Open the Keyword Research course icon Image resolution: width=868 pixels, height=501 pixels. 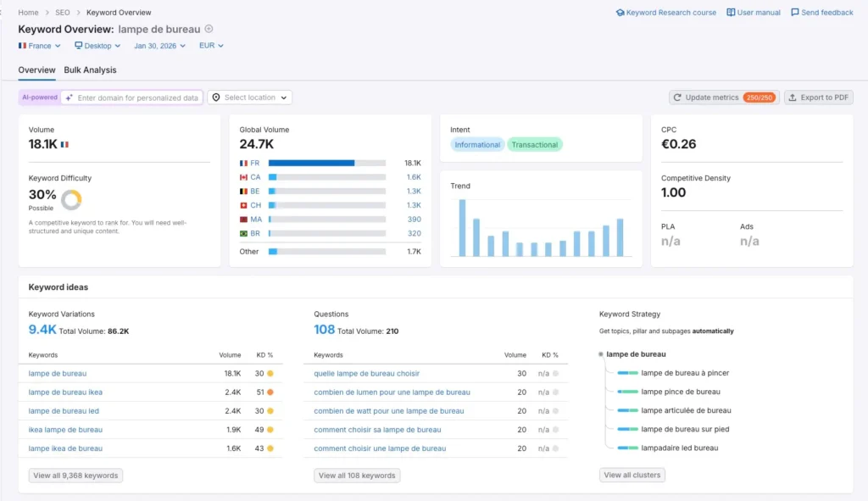pyautogui.click(x=620, y=12)
